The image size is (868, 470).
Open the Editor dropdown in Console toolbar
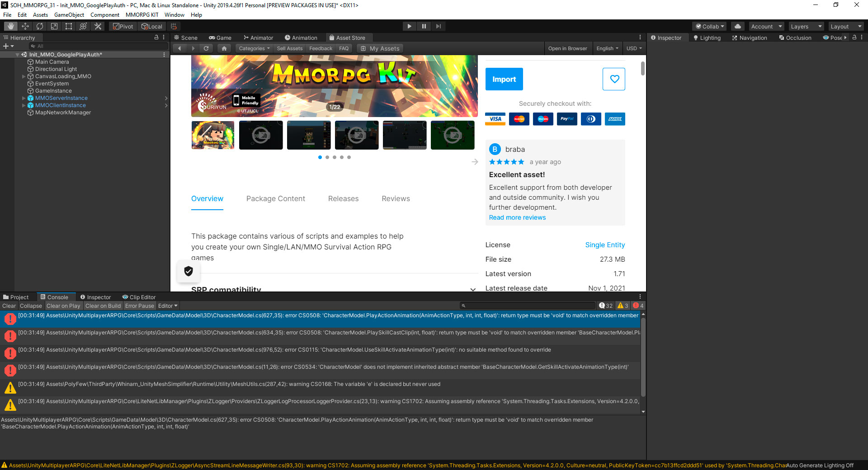[167, 305]
